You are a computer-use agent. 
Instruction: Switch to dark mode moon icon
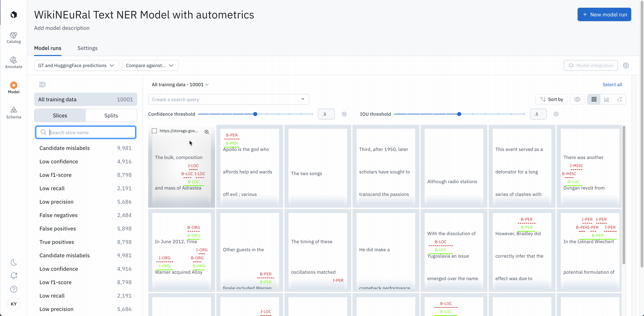[x=14, y=262]
